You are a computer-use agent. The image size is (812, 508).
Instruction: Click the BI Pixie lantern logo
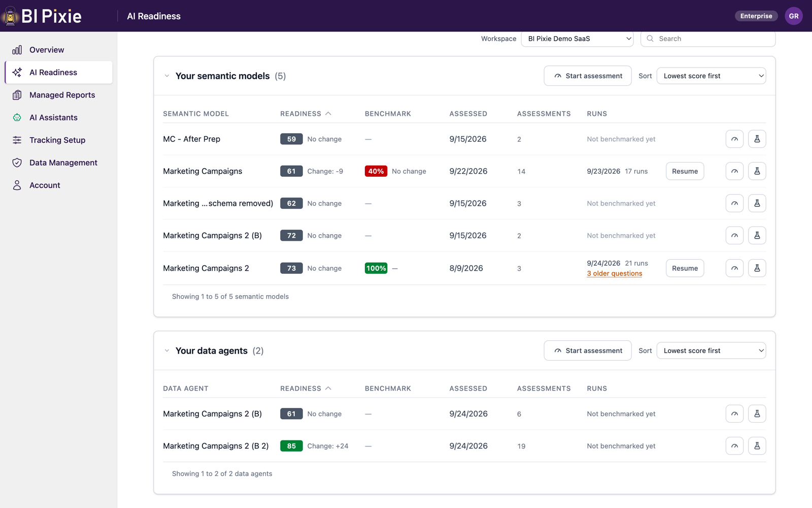click(10, 16)
